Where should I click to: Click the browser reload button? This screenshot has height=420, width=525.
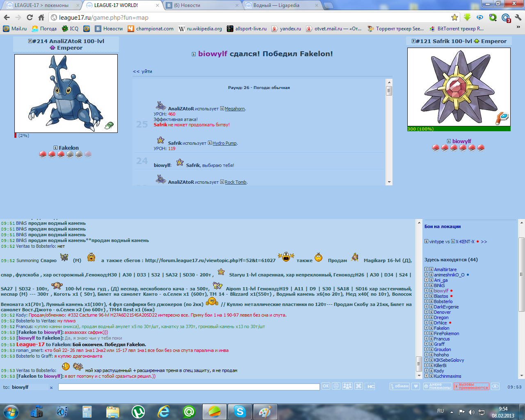point(30,17)
